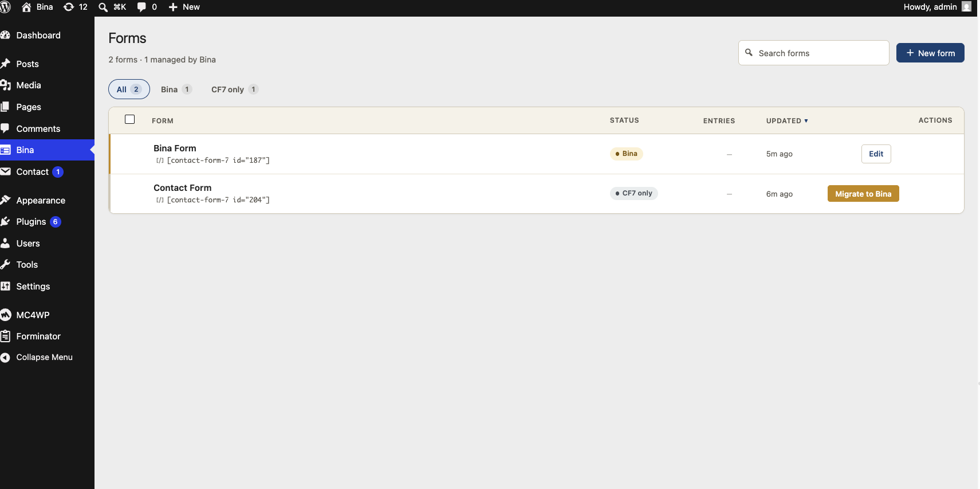Click the magnifier icon in Search forms
980x489 pixels.
tap(749, 53)
